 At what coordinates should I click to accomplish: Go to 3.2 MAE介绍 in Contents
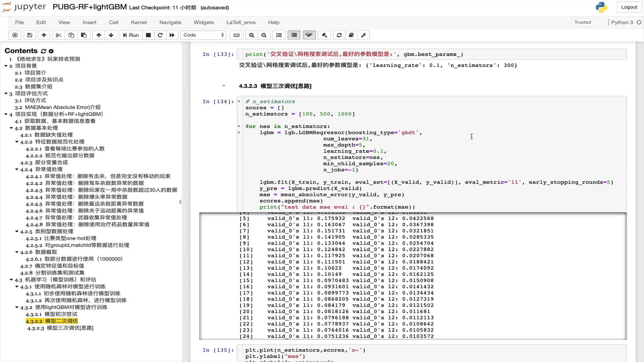(57, 107)
